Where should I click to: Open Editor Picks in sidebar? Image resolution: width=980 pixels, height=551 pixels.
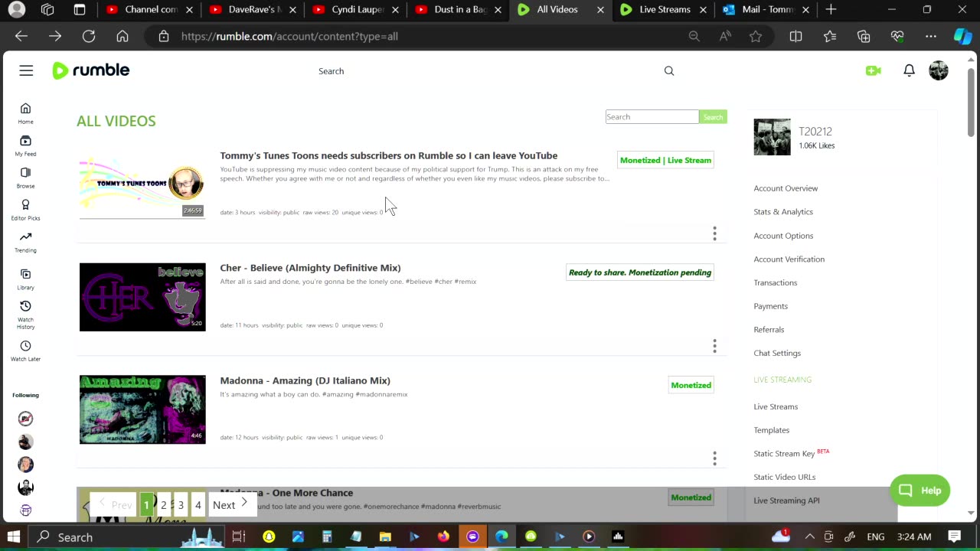coord(25,210)
